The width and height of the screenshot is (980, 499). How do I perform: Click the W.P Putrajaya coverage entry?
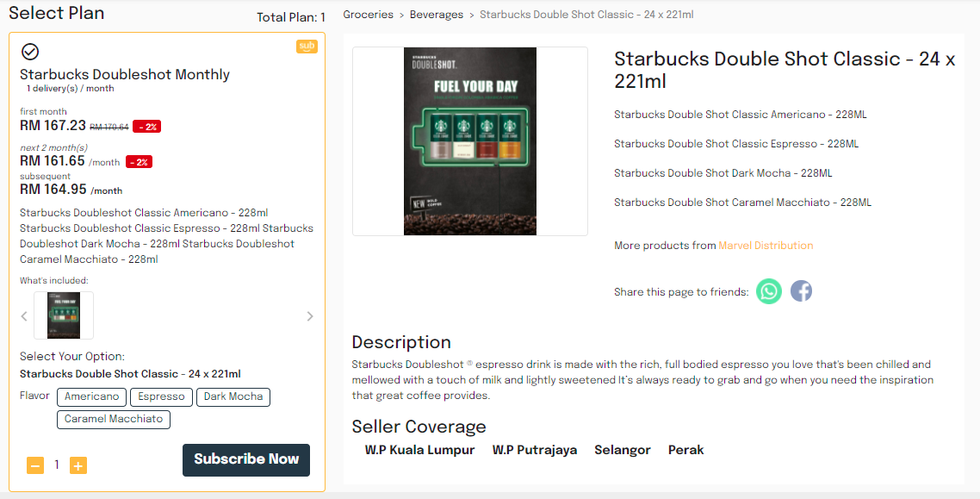[535, 450]
